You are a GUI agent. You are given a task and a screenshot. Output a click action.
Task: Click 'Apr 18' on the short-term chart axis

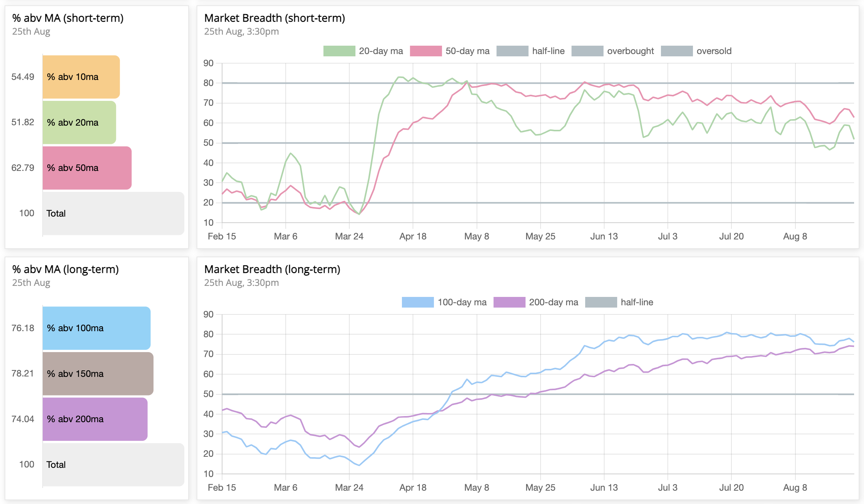(413, 236)
